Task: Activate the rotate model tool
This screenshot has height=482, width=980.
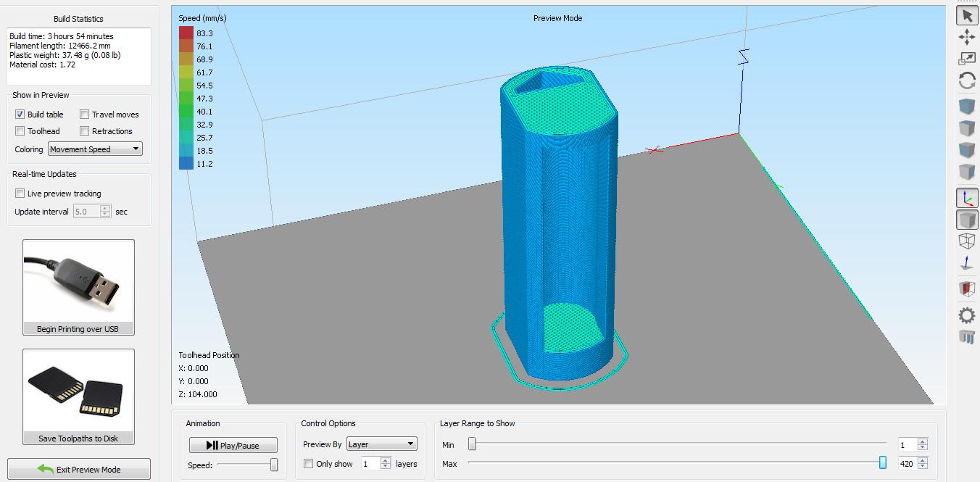Action: (967, 80)
